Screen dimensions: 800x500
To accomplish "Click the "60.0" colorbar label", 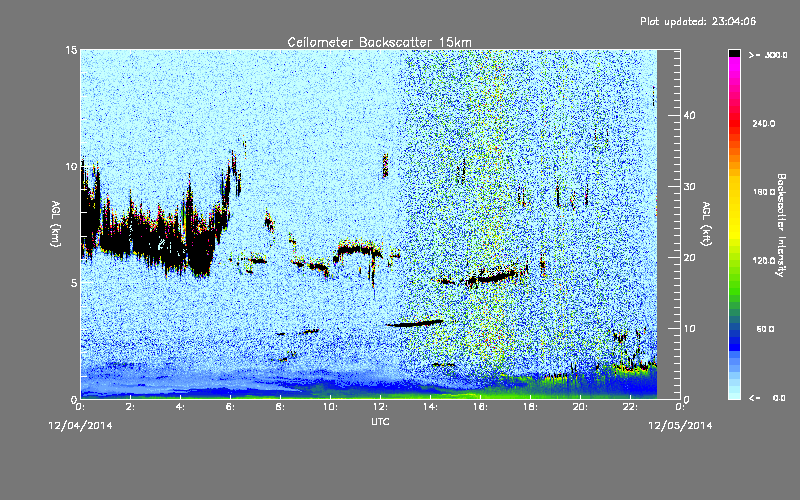I will point(765,329).
